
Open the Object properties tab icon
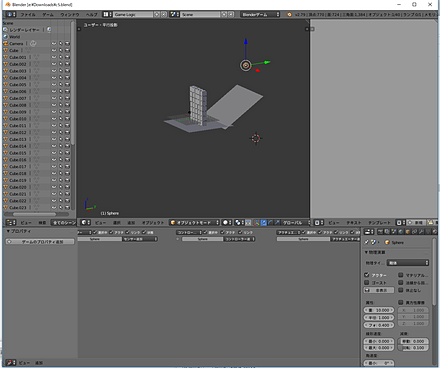pos(407,232)
